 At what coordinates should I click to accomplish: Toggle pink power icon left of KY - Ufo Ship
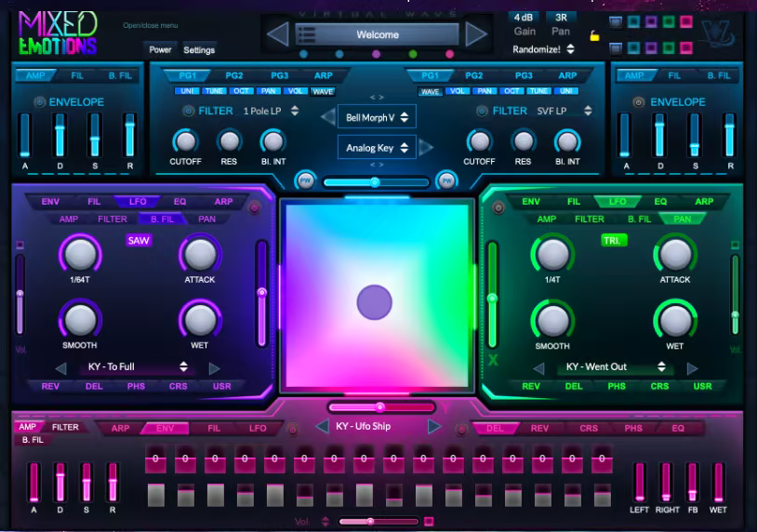click(293, 429)
